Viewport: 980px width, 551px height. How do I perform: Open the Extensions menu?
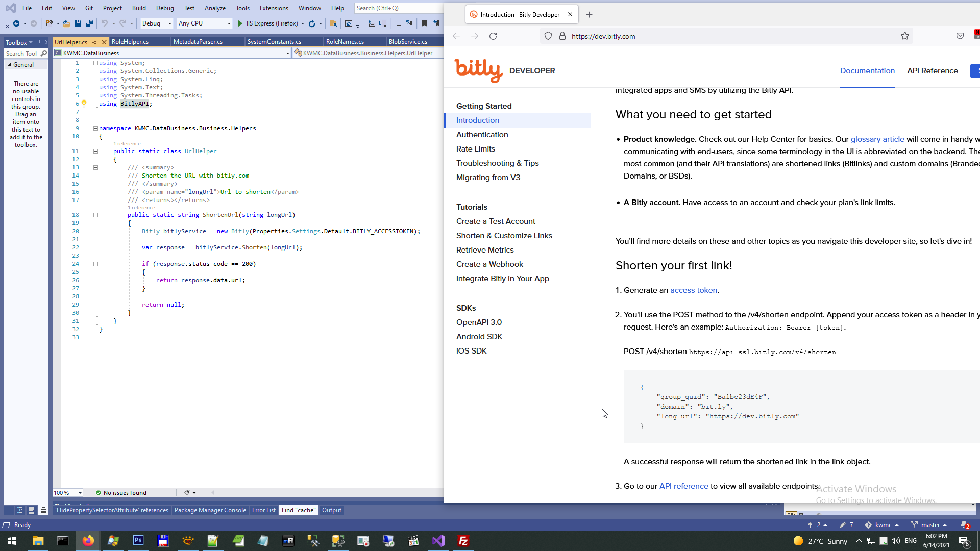(274, 8)
